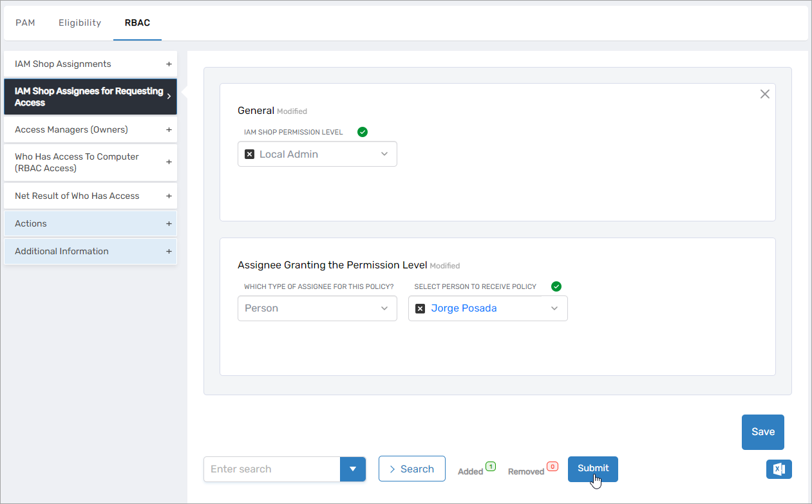
Task: Expand Access Managers (Owners) section
Action: tap(169, 130)
